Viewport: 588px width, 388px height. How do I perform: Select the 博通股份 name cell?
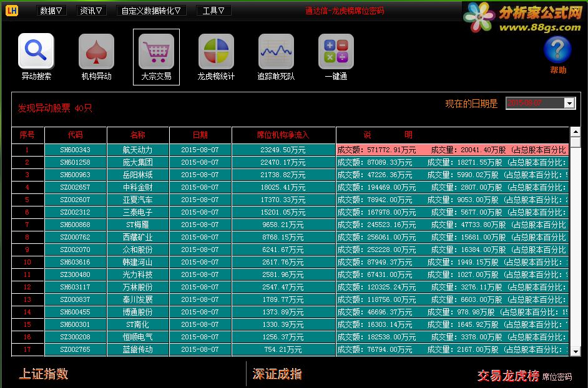137,312
